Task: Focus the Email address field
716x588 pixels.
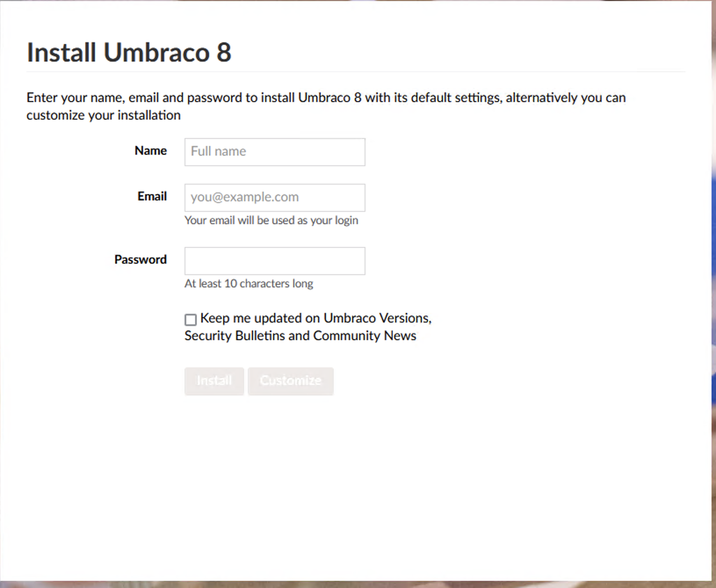Action: 275,198
